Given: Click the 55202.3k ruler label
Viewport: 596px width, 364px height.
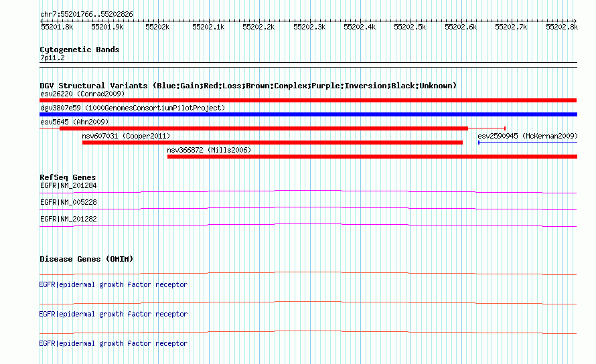Looking at the screenshot, I should coord(309,27).
